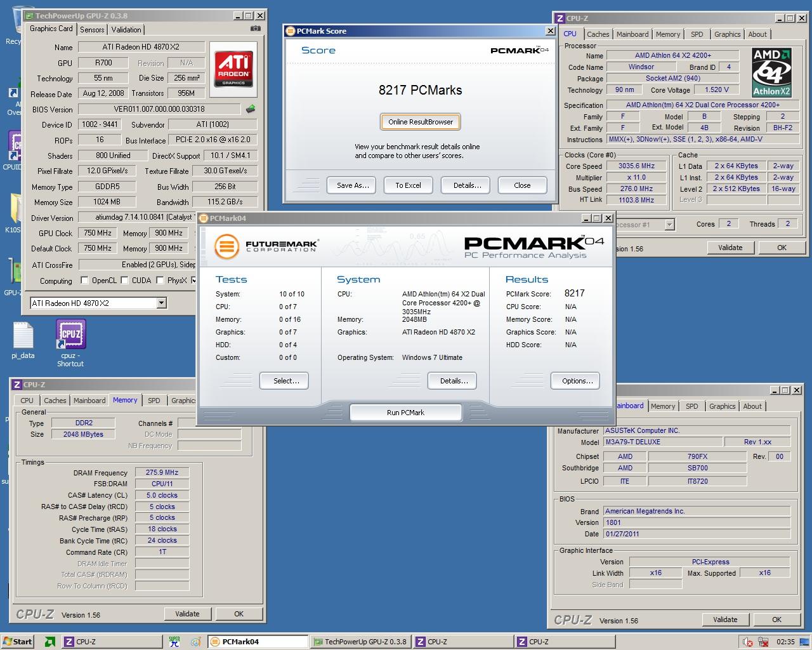The image size is (812, 650).
Task: Click Select... under Tests
Action: tap(284, 381)
